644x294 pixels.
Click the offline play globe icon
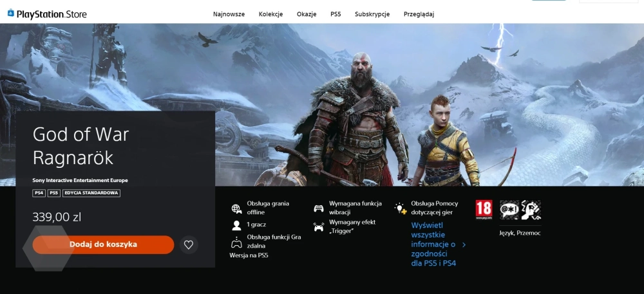(236, 208)
